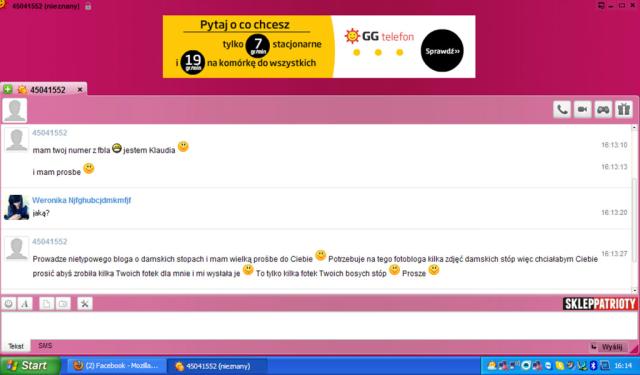Screen dimensions: 640x375
Task: Click inside the message input field
Action: pyautogui.click(x=318, y=325)
